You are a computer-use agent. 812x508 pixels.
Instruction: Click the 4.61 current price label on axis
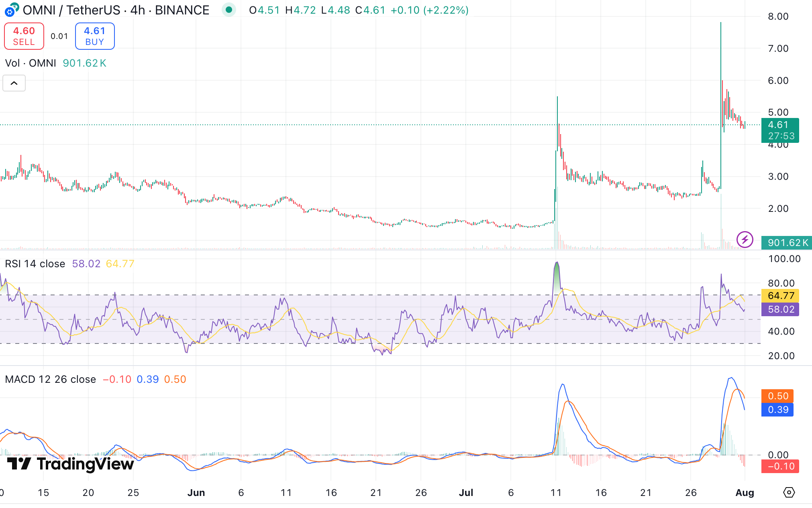point(780,130)
